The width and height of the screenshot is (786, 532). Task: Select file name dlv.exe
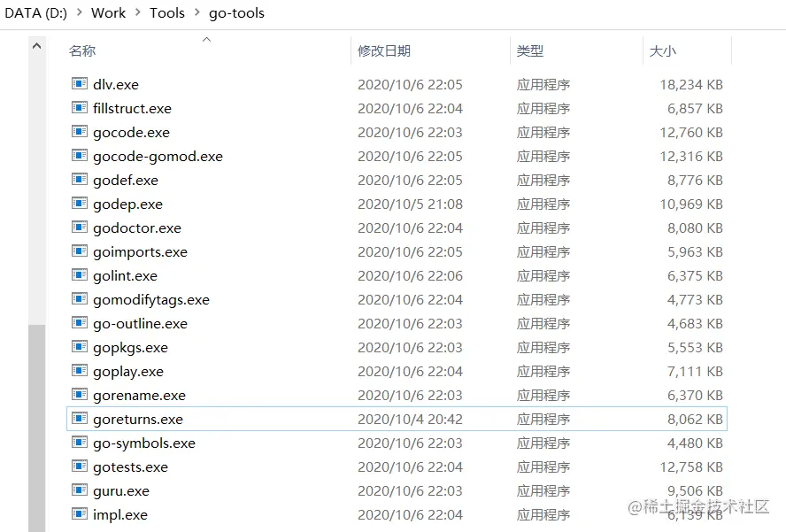[116, 84]
